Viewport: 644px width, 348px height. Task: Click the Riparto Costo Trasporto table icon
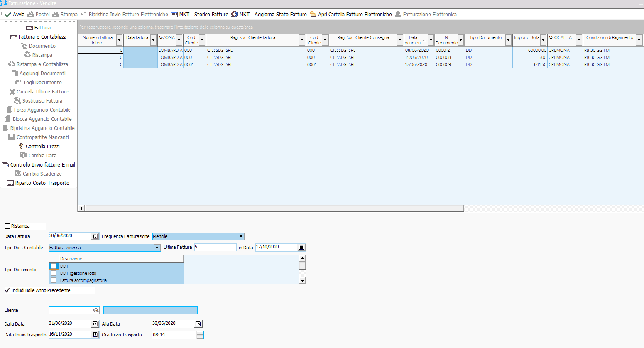[x=10, y=183]
